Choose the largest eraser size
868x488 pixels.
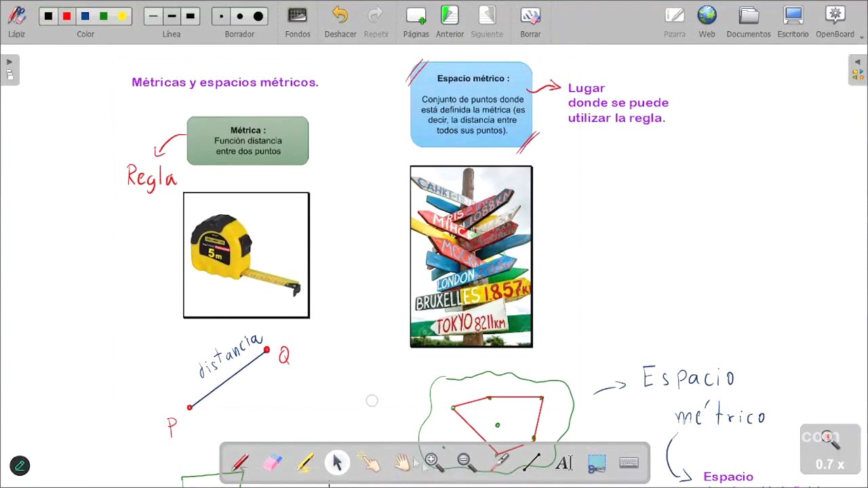(x=258, y=16)
